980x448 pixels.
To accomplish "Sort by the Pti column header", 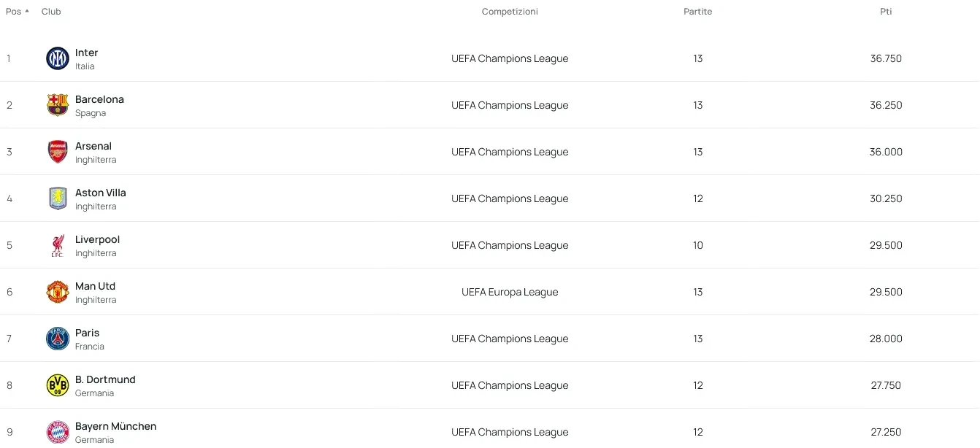I will tap(886, 12).
